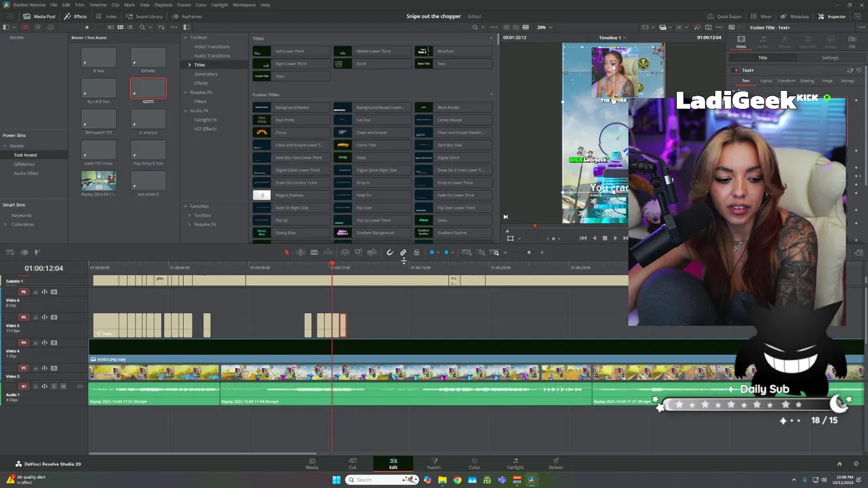Open the Metadata panel

click(794, 16)
